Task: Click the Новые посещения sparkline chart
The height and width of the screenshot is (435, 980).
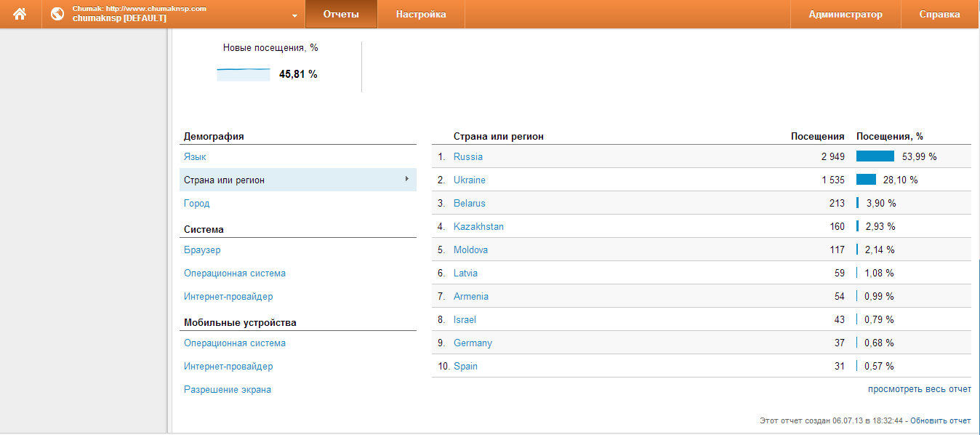Action: [x=244, y=74]
